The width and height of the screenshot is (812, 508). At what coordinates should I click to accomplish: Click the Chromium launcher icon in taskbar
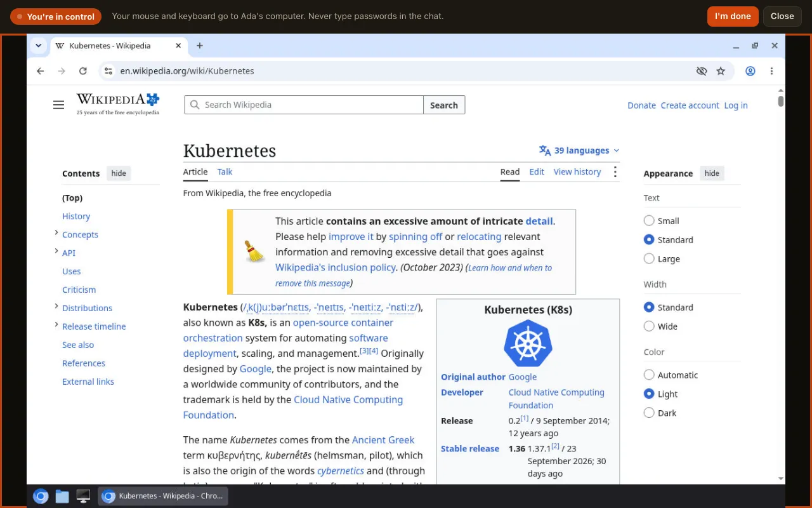click(x=41, y=497)
